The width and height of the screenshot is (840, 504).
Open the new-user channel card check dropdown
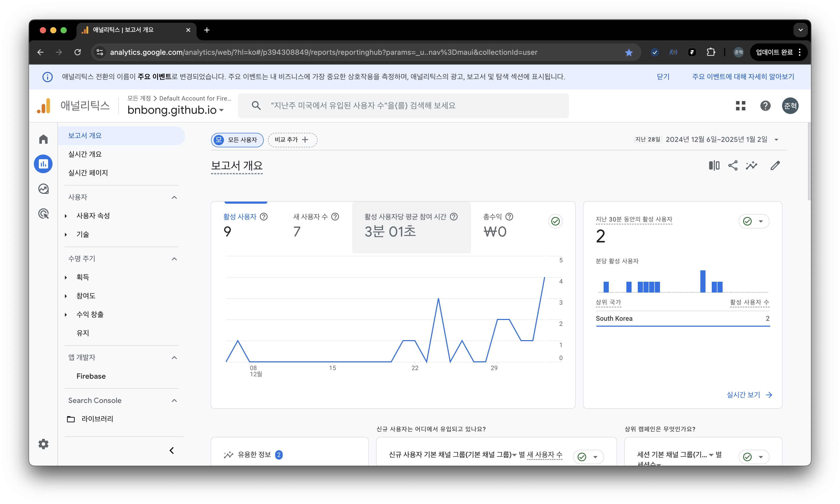point(588,457)
